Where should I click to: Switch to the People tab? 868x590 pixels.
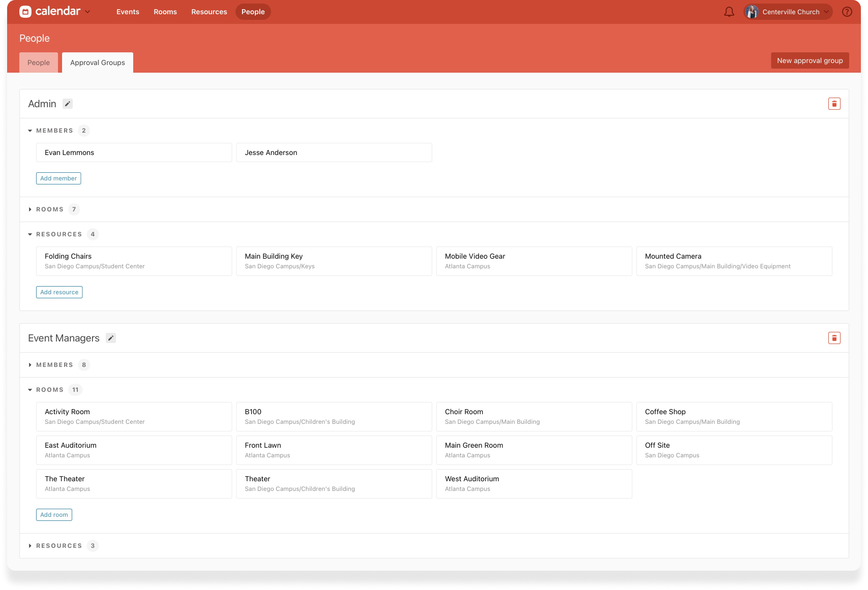[x=39, y=63]
